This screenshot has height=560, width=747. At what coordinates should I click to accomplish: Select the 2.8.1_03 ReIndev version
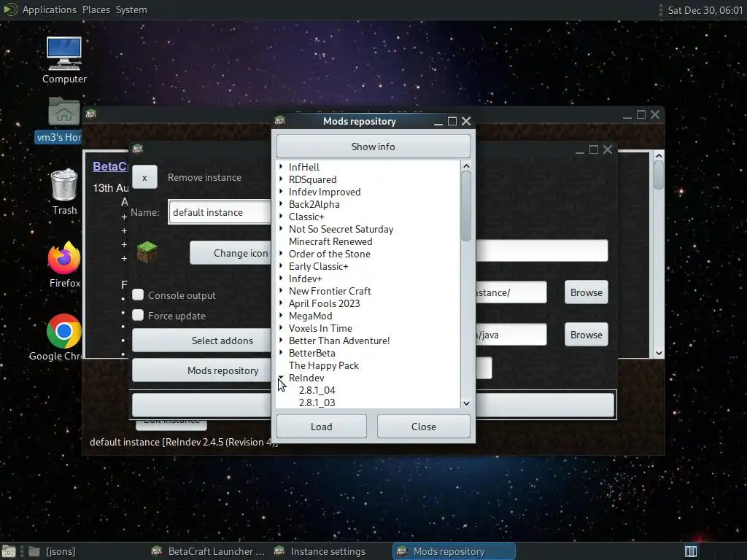[x=317, y=402]
